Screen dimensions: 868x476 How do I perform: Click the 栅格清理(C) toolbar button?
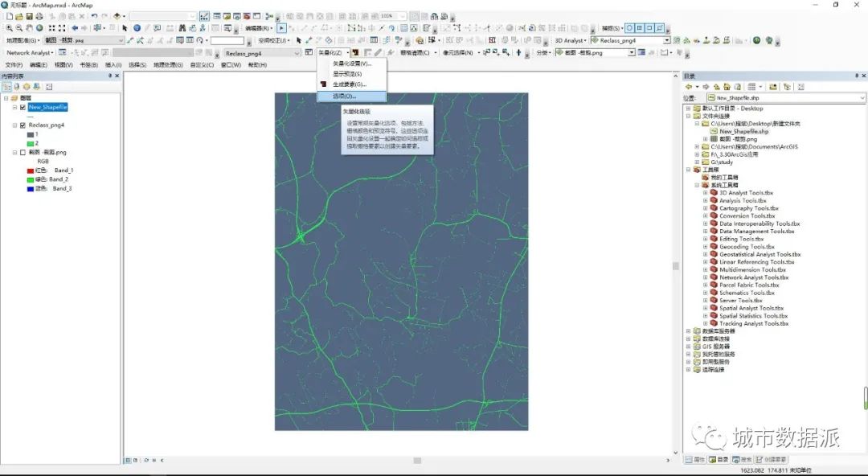417,52
